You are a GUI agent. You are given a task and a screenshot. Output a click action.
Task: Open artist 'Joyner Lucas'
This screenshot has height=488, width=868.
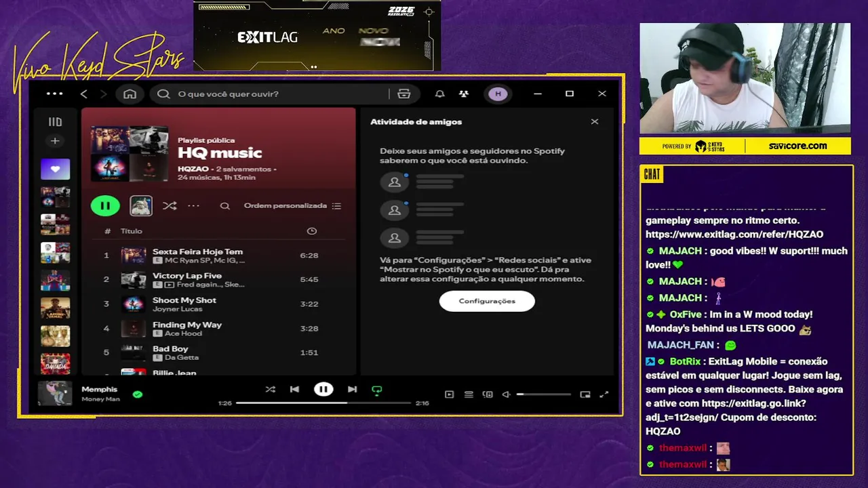pyautogui.click(x=178, y=309)
